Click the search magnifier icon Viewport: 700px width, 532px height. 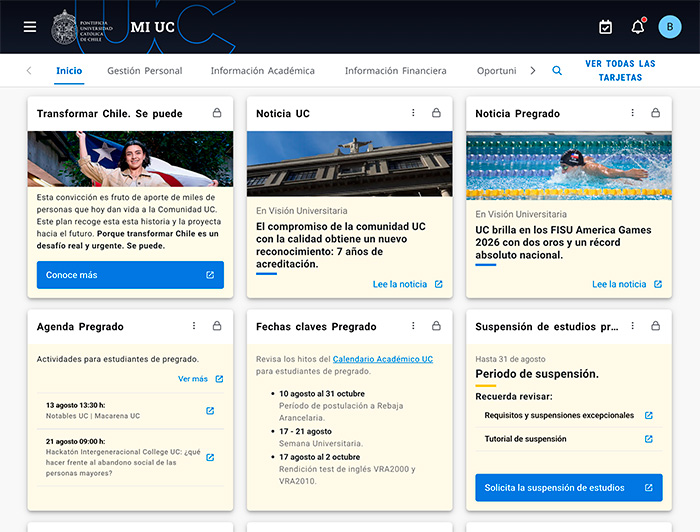(557, 71)
